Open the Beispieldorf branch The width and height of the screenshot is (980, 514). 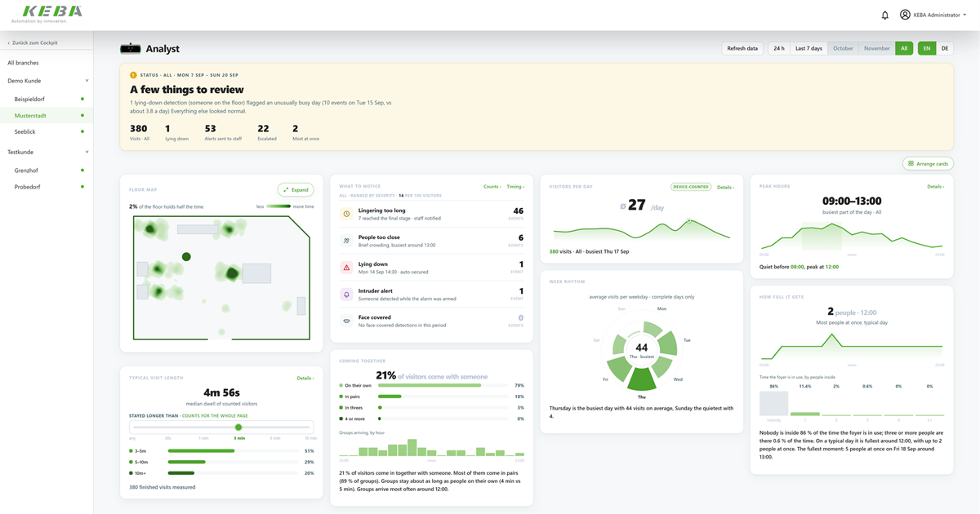pyautogui.click(x=30, y=99)
